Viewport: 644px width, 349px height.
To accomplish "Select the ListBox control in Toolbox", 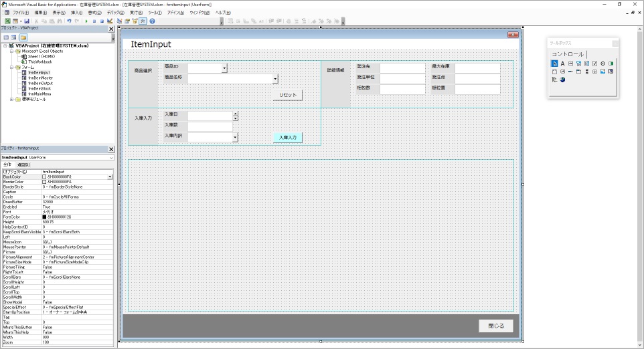I will 586,64.
